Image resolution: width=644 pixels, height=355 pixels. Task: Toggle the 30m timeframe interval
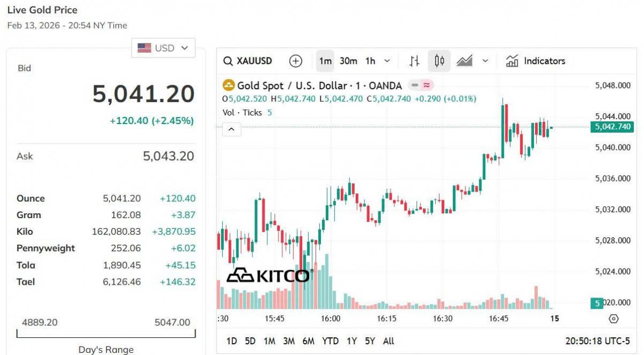pos(348,61)
